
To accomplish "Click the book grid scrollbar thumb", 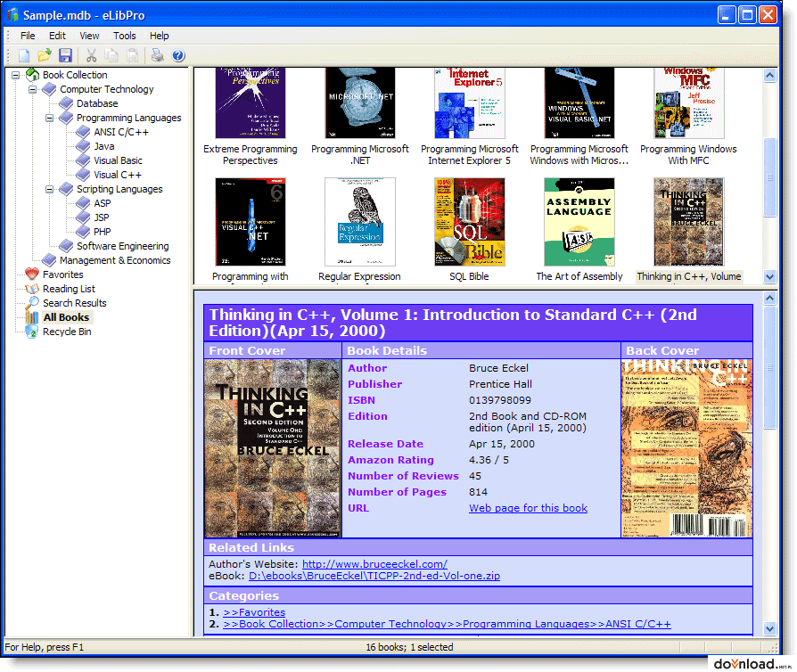I will (x=770, y=176).
